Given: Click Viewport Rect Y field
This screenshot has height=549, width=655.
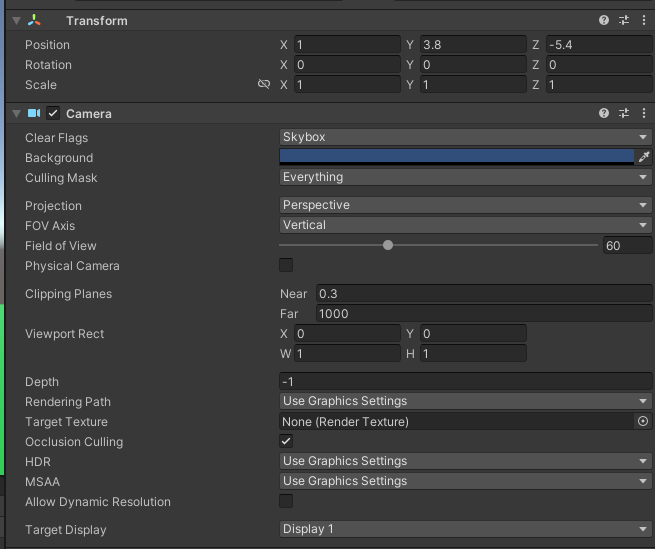Looking at the screenshot, I should (x=473, y=333).
